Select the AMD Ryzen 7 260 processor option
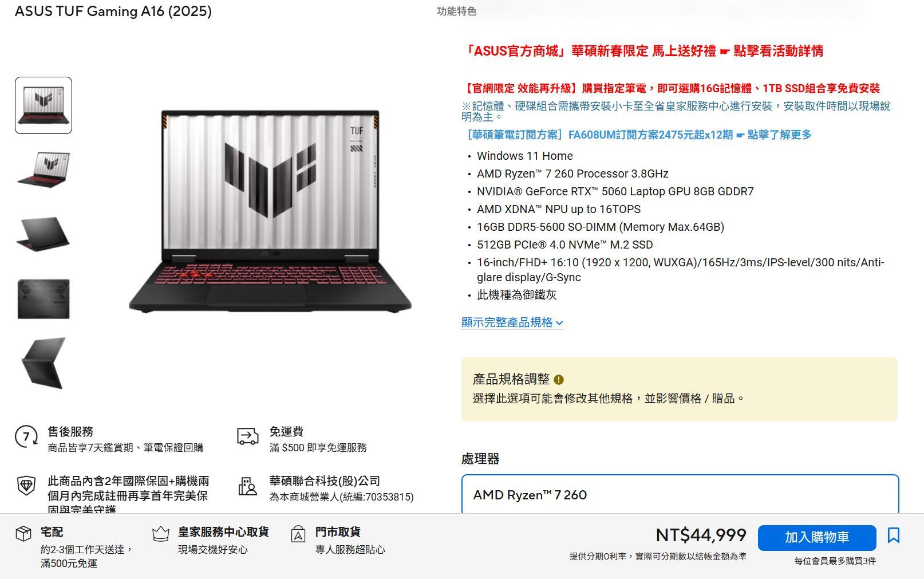 click(680, 494)
